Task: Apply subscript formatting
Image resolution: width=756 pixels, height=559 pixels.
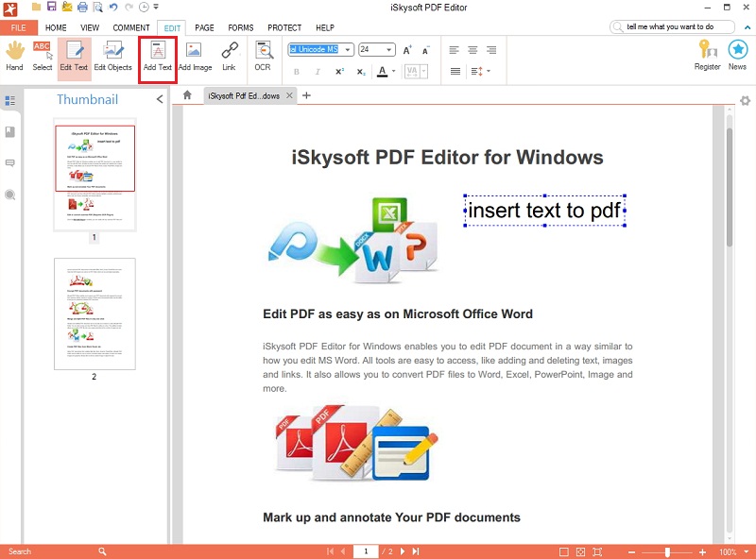Action: pos(361,72)
